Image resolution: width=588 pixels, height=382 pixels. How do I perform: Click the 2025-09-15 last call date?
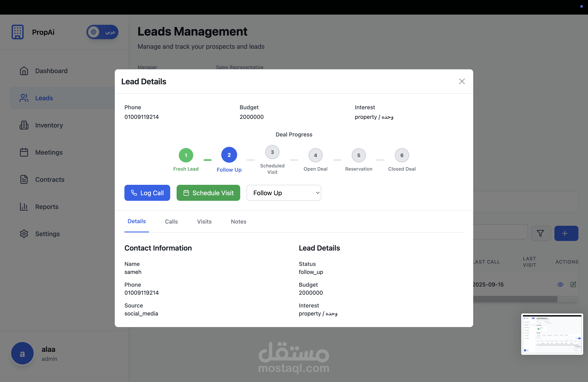488,285
